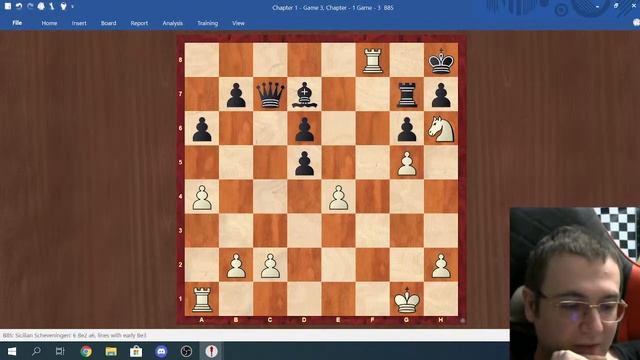Screen dimensions: 640x360
Task: Open Windows taskbar search
Action: click(36, 351)
